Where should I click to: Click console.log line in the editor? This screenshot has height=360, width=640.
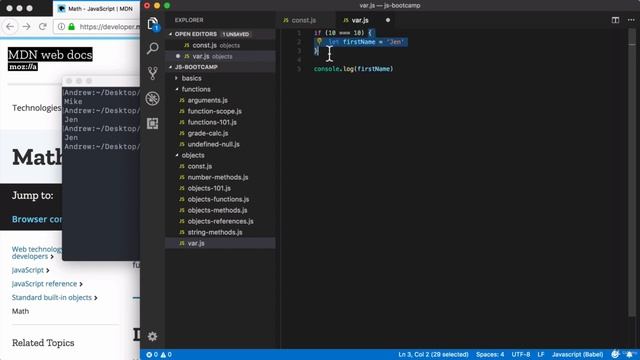(353, 69)
